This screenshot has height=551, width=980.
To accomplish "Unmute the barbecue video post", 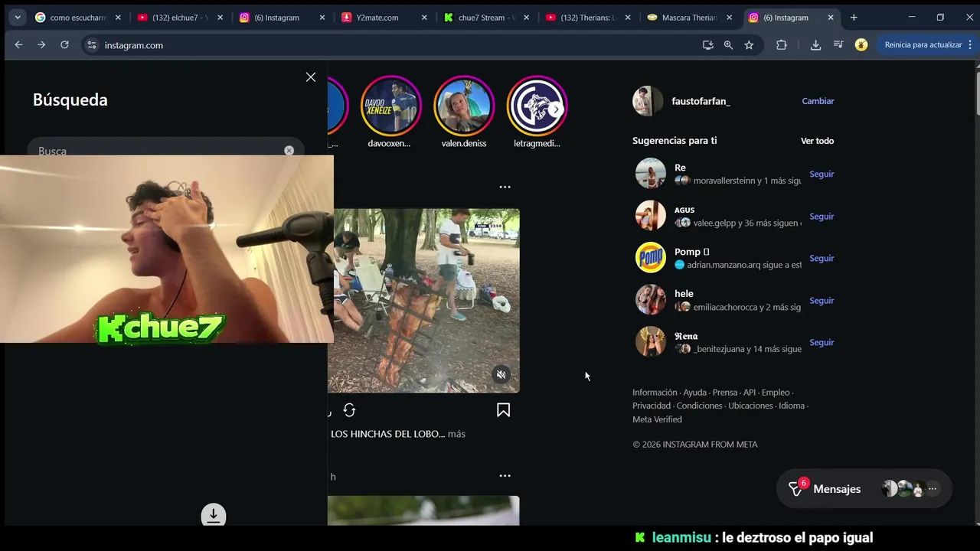I will (x=501, y=374).
